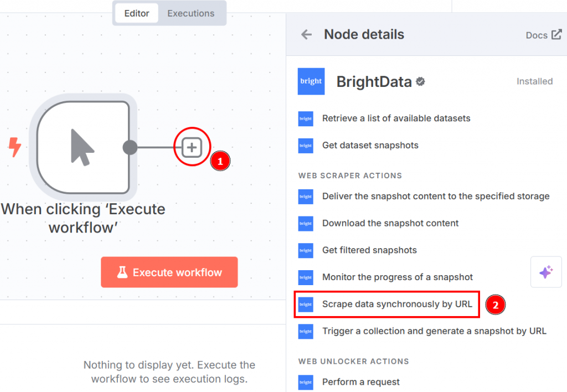
Task: Select Download the snapshot content action
Action: click(x=390, y=223)
